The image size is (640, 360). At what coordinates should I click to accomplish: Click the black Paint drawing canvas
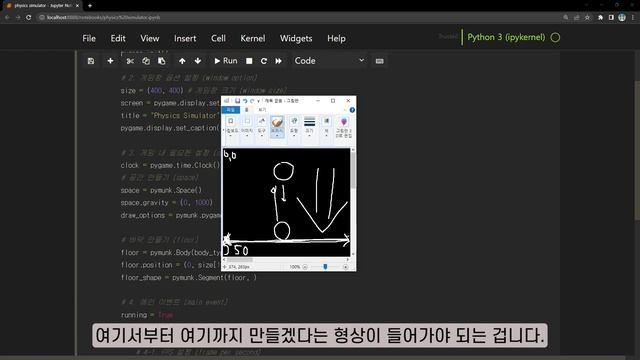(x=286, y=202)
